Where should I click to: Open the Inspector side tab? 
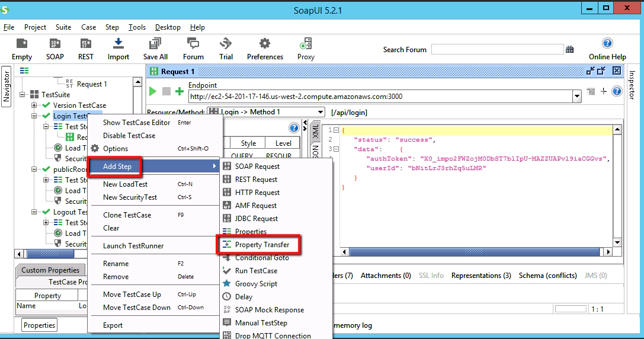(x=632, y=85)
